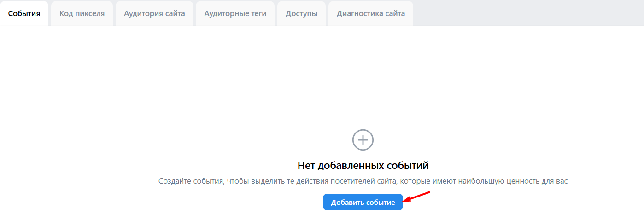Click the Нет добавленных событий heading

363,165
